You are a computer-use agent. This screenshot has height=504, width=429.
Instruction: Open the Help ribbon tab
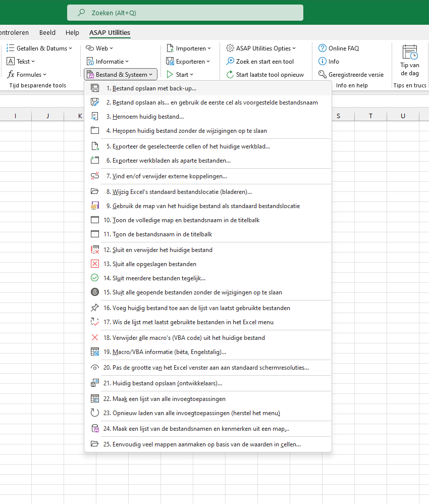72,32
